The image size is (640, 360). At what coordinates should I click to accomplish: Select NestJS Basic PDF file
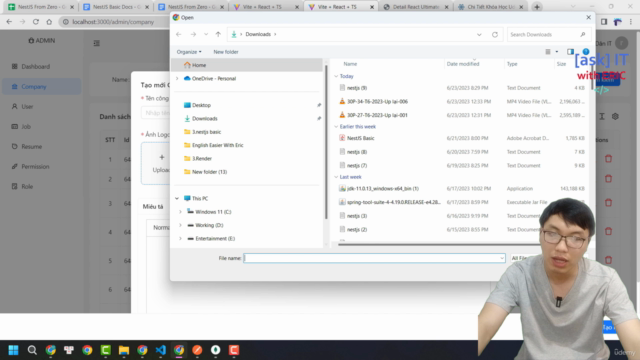[x=357, y=138]
